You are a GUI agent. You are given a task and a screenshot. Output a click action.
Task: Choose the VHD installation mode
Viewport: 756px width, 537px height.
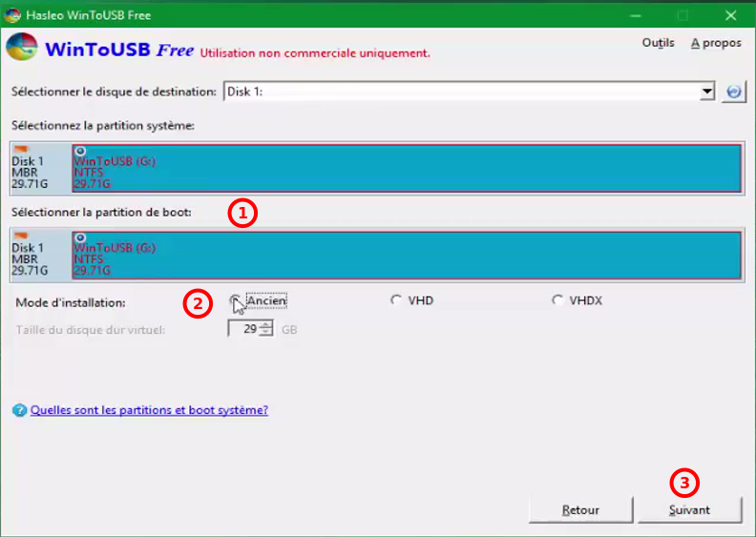coord(396,300)
